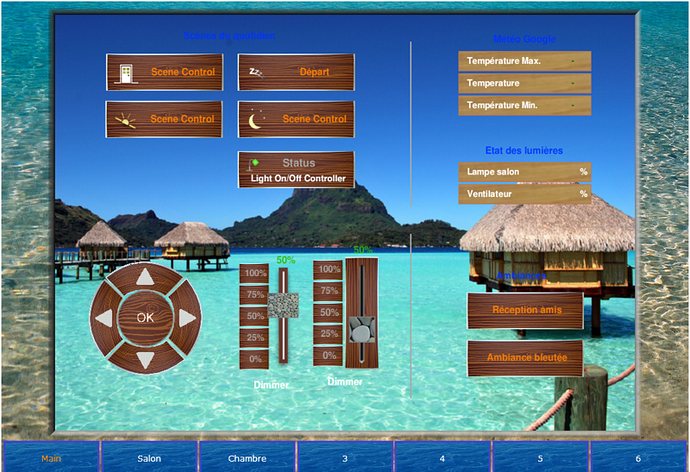Screen dimensions: 690x472
Task: Activate the Réception amis ambiance
Action: (x=525, y=310)
